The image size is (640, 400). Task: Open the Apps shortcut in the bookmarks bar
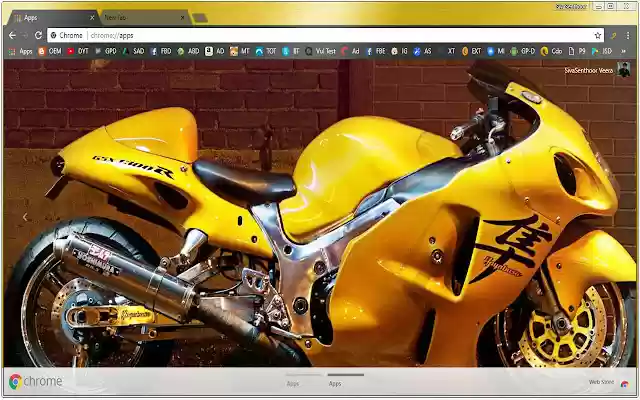click(21, 51)
